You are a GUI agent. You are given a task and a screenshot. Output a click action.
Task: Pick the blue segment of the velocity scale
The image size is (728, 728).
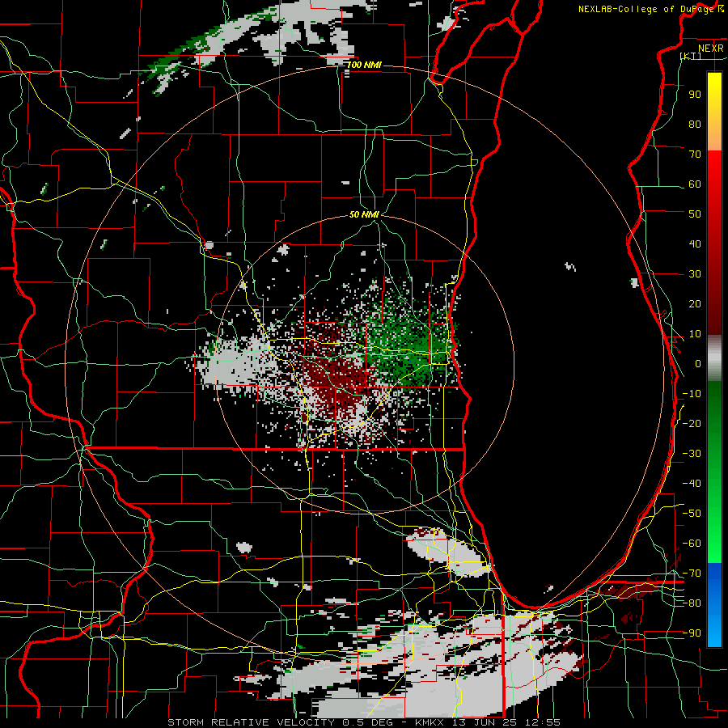pos(714,604)
